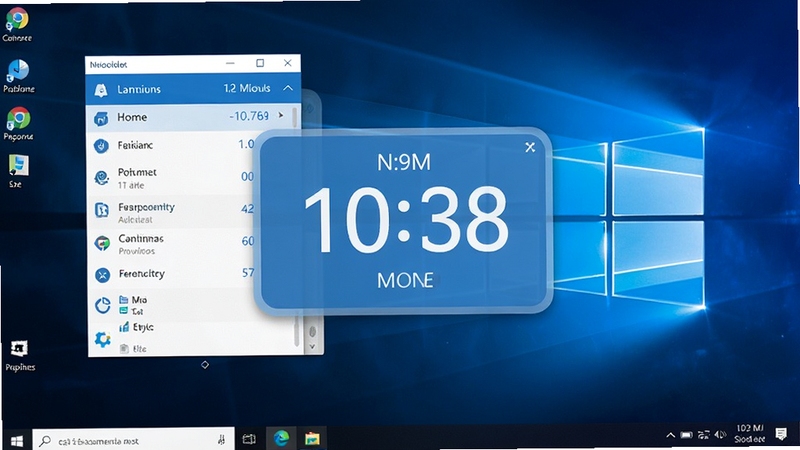The image size is (800, 450).
Task: Select the Cantinnas list item
Action: click(171, 243)
